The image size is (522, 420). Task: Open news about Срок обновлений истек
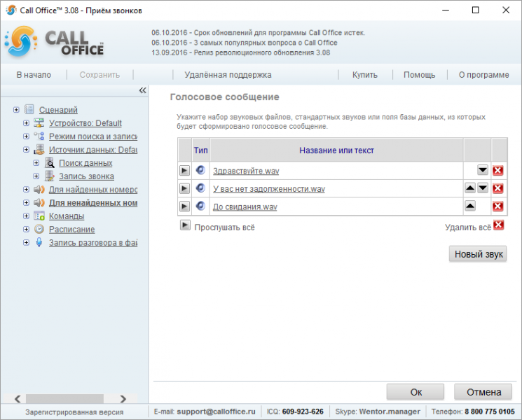click(258, 33)
